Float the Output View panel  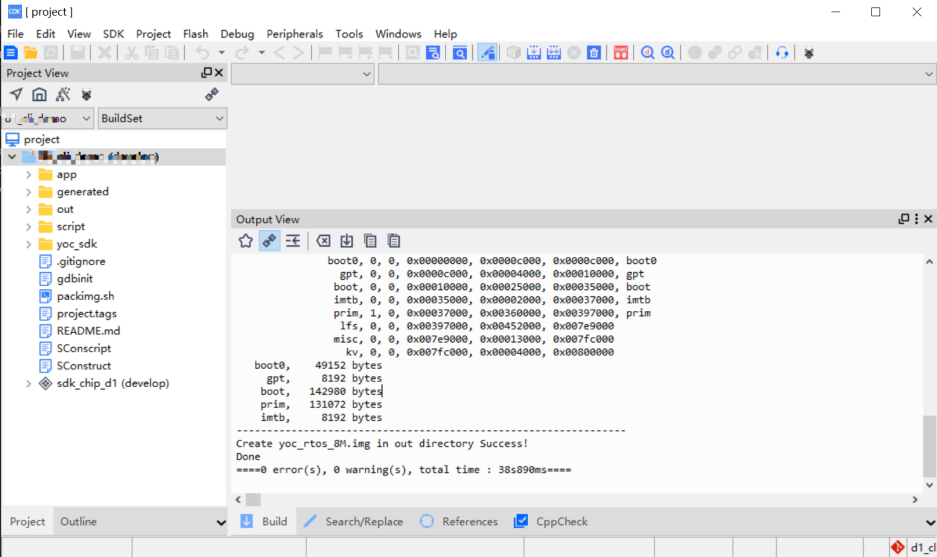pos(904,219)
